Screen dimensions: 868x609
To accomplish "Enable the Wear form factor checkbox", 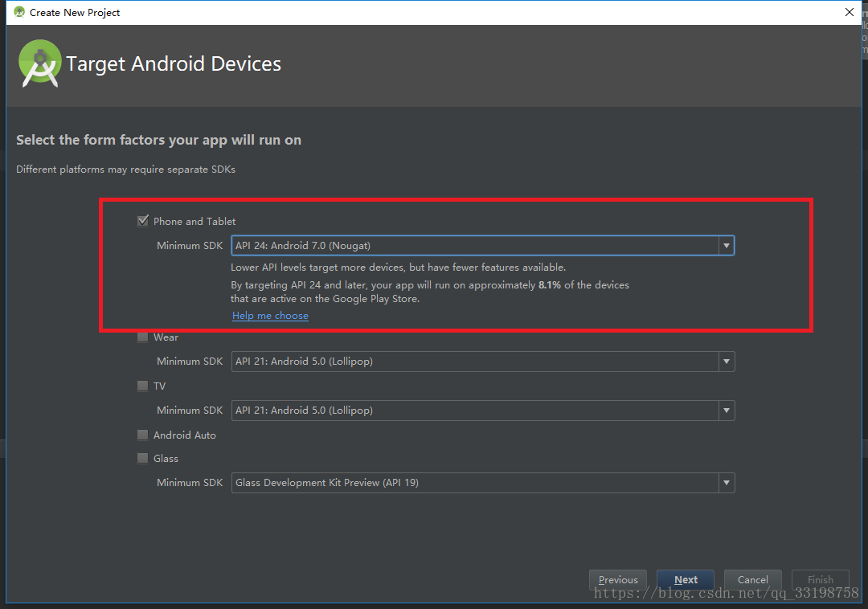I will (x=143, y=337).
